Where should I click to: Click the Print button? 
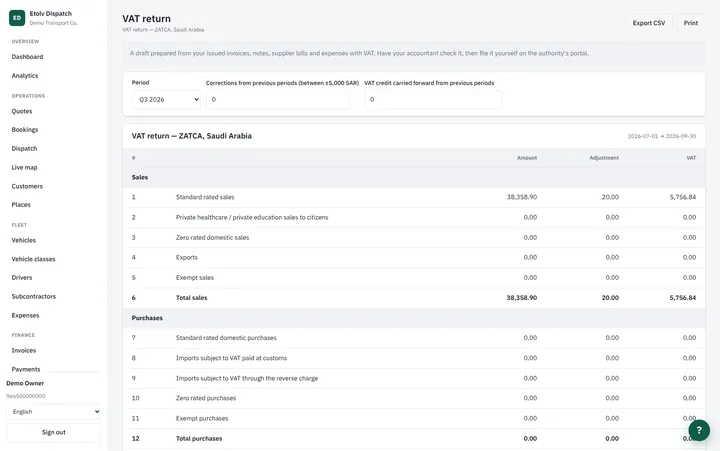click(x=690, y=23)
